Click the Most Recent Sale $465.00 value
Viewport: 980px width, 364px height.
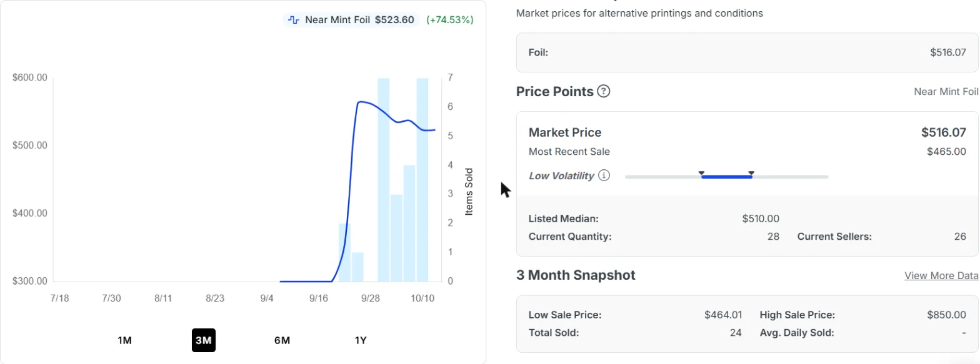pyautogui.click(x=946, y=152)
